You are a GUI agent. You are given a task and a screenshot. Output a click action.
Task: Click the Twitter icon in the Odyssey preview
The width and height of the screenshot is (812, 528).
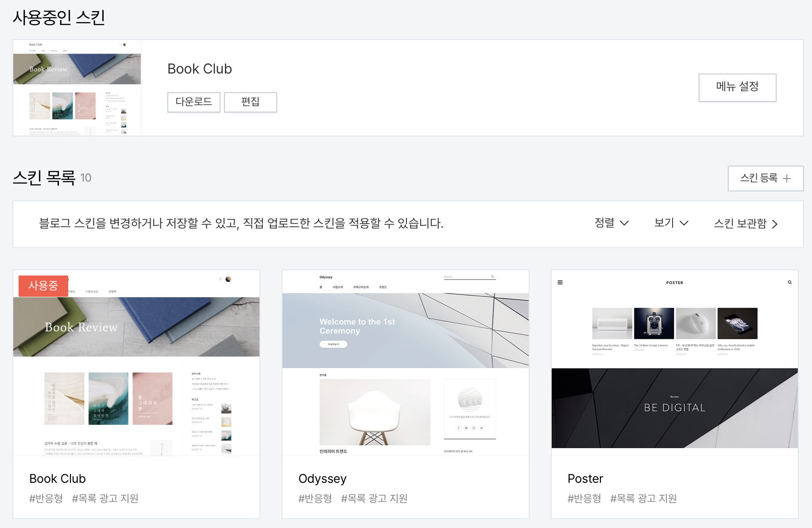[x=482, y=428]
